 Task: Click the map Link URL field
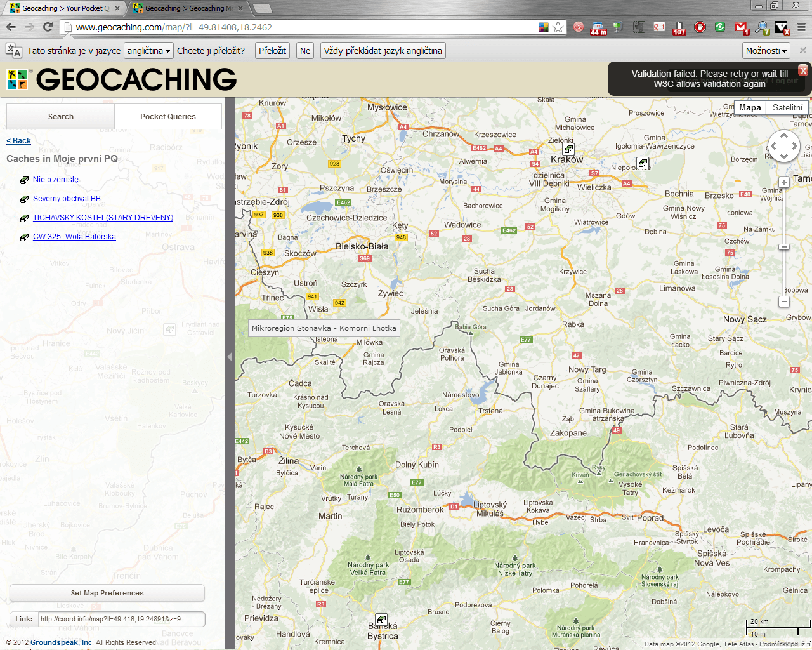tap(121, 619)
